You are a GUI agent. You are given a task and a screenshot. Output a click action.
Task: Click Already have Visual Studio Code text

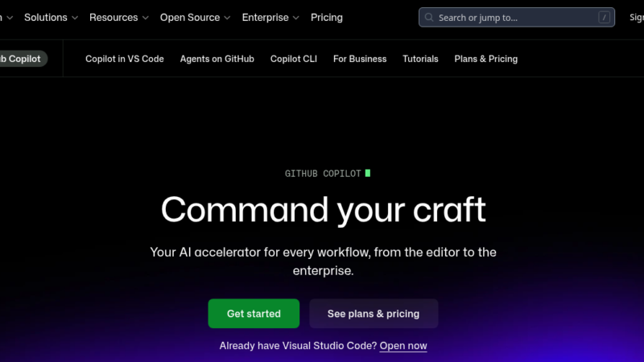pyautogui.click(x=298, y=346)
